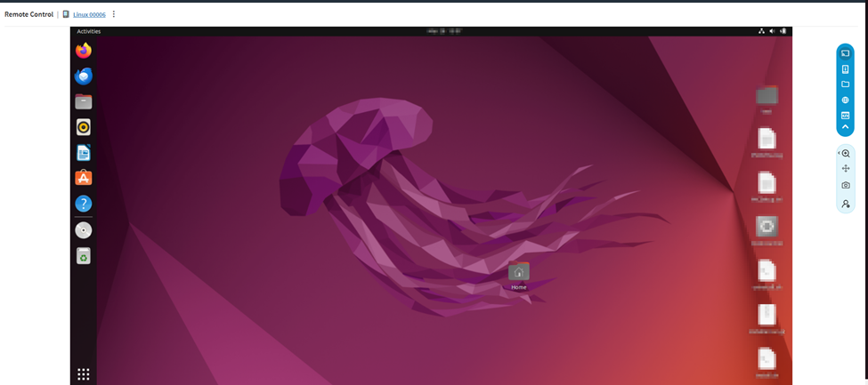Open the Help icon in dock

click(x=84, y=204)
